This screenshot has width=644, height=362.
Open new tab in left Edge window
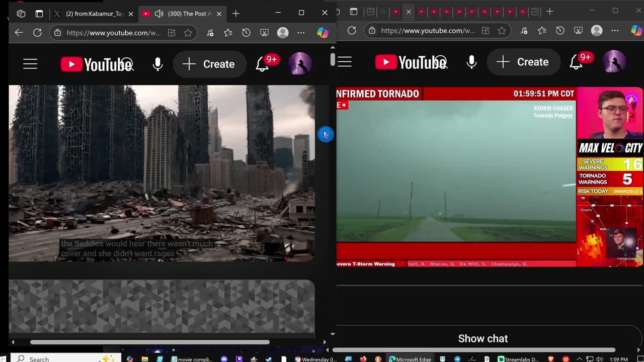click(x=236, y=14)
